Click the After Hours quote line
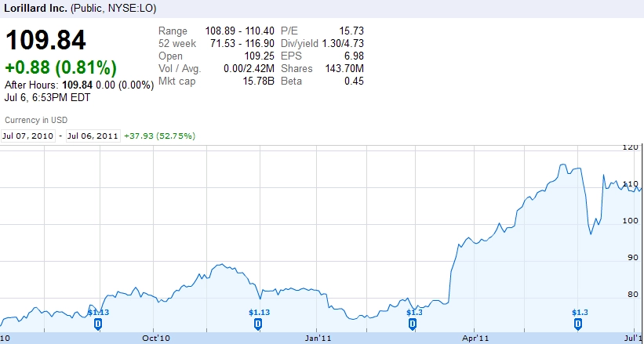Viewport: 644px width, 344px height. [79, 85]
